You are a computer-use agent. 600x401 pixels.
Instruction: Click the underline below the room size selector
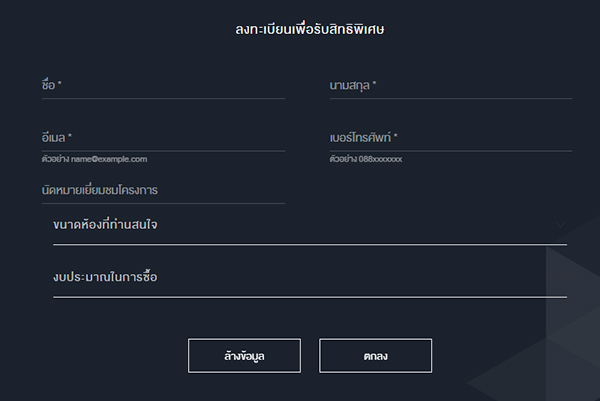point(309,244)
